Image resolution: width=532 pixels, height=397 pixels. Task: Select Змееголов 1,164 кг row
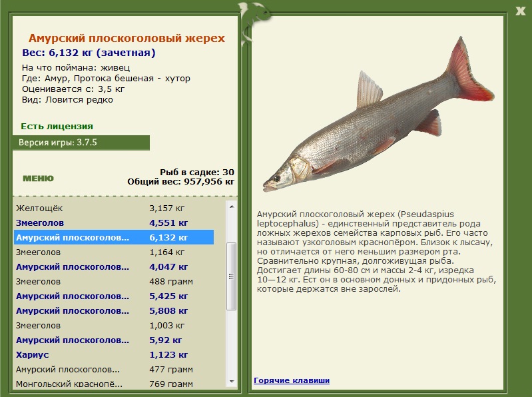(x=114, y=252)
